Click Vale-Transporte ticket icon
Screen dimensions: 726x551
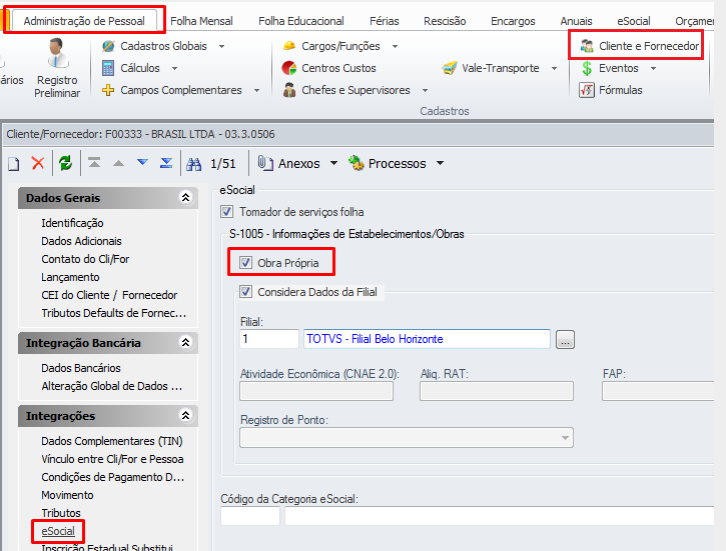(449, 68)
